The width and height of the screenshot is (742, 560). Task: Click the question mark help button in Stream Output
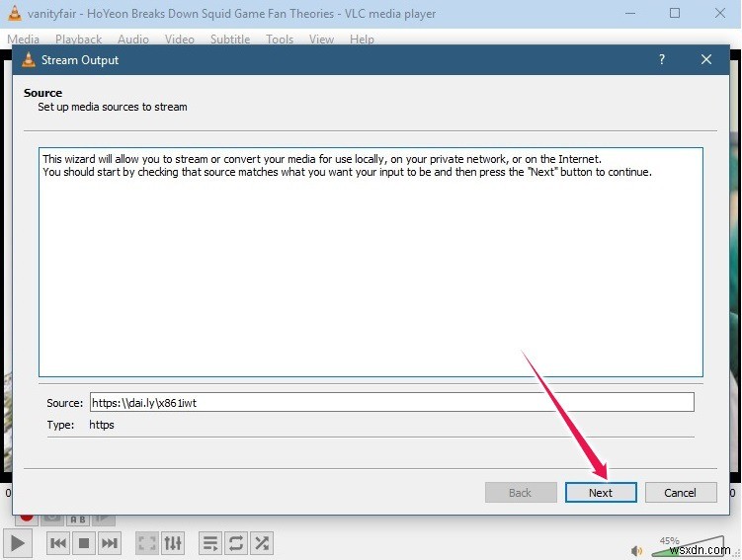pos(662,59)
